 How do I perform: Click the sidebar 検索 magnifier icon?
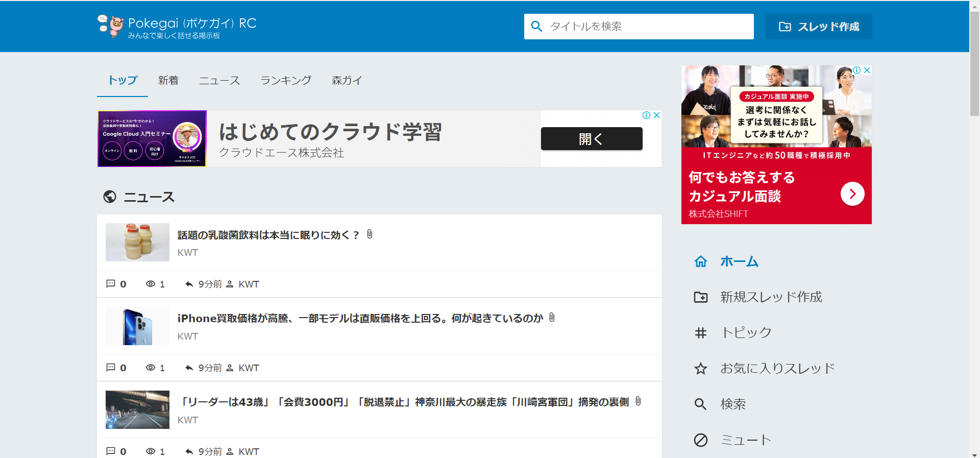pos(701,404)
